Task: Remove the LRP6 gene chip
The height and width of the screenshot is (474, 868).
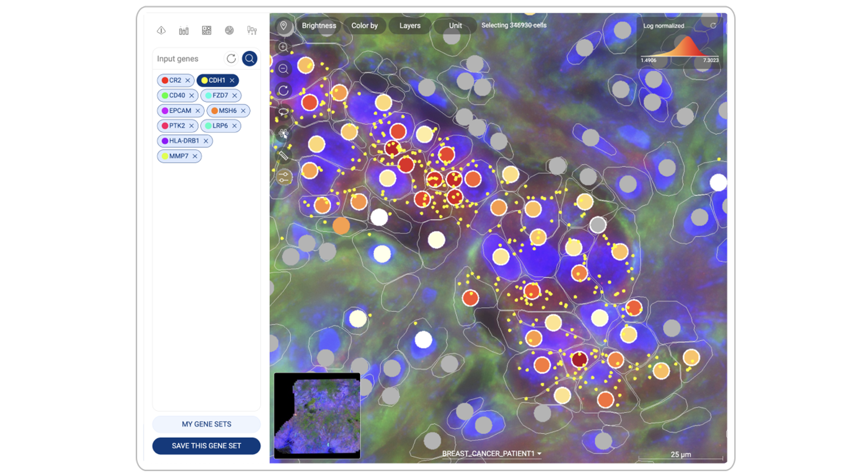Action: coord(235,126)
